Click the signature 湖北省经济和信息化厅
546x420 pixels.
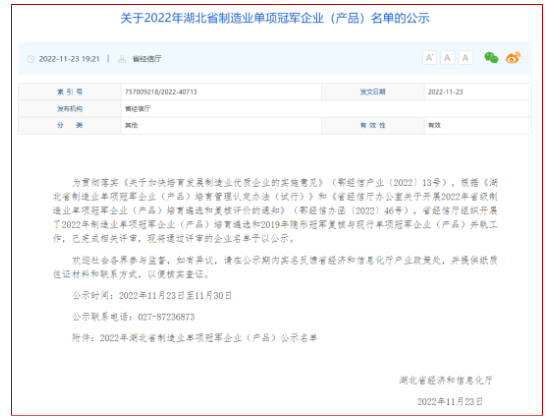pos(445,380)
